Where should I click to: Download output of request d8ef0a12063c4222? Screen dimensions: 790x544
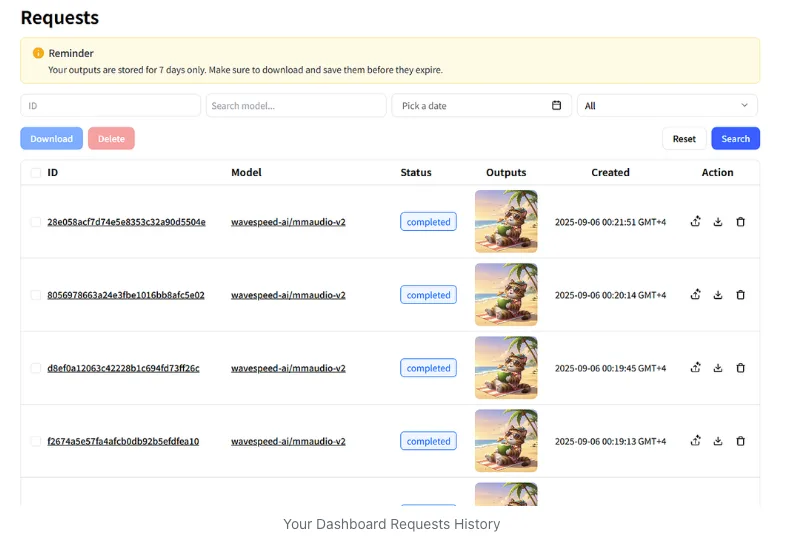tap(718, 368)
